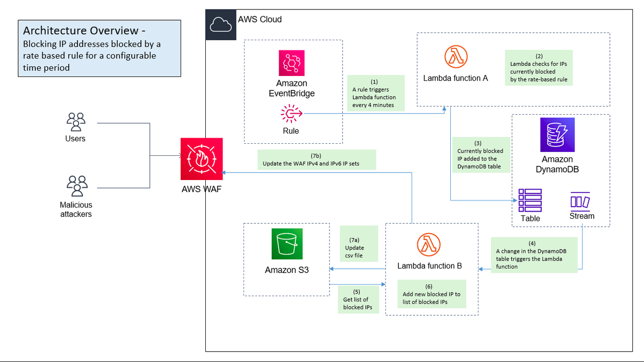Click the Architecture Overview title box
This screenshot has width=644, height=362.
[100, 48]
